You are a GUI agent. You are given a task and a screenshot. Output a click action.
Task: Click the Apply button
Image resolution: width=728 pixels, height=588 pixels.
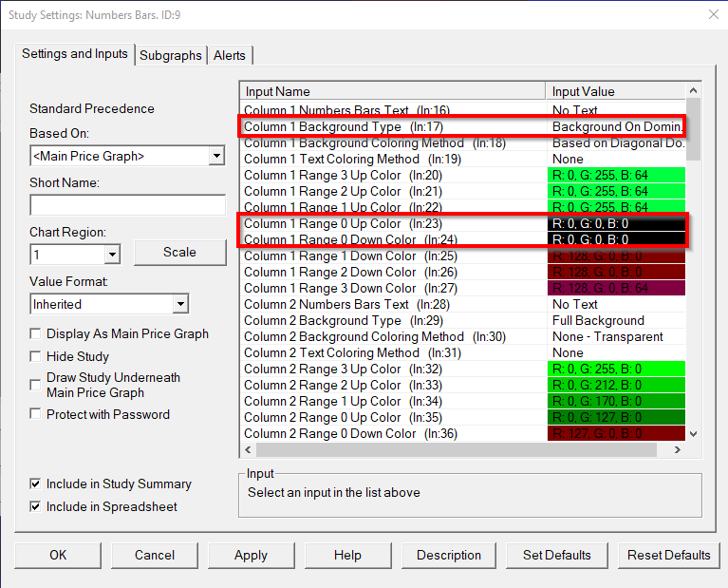click(x=252, y=555)
